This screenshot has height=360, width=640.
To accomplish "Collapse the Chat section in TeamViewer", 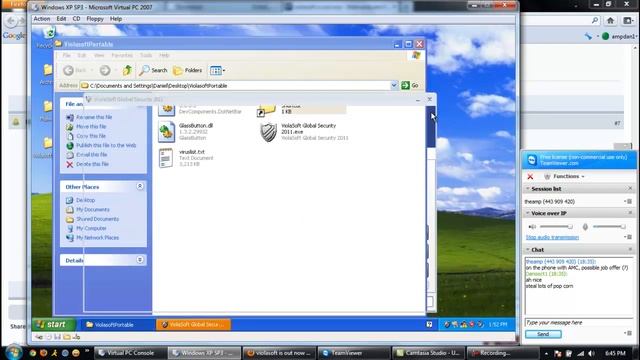I will [x=527, y=249].
